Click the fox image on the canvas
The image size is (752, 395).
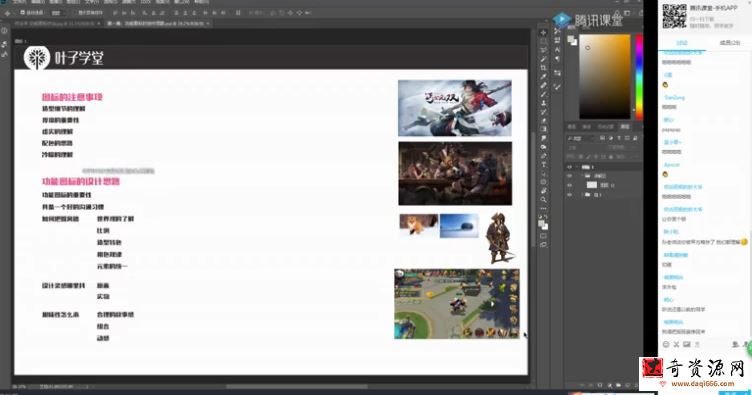point(419,225)
